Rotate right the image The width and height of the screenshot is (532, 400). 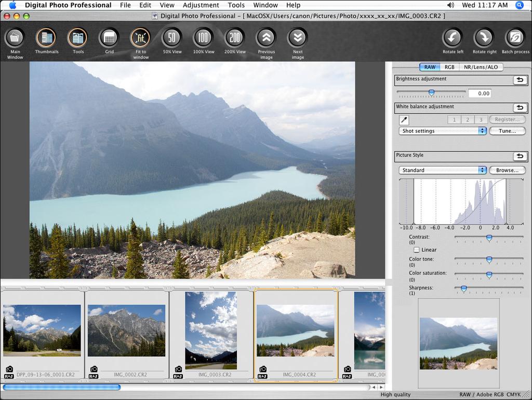pyautogui.click(x=484, y=37)
